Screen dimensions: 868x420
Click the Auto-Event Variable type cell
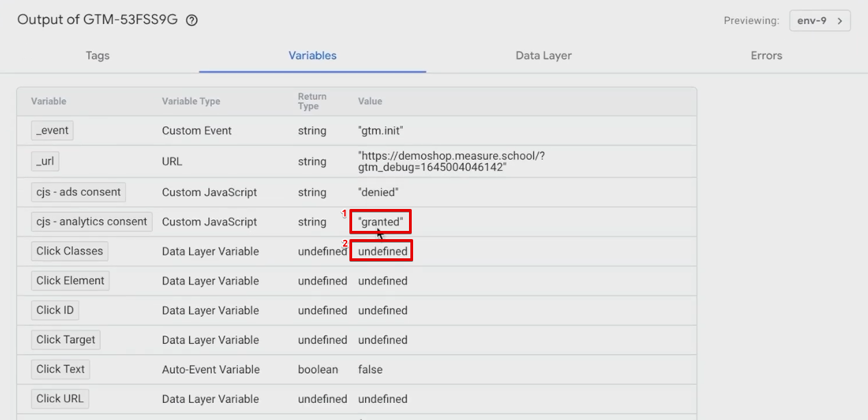211,369
